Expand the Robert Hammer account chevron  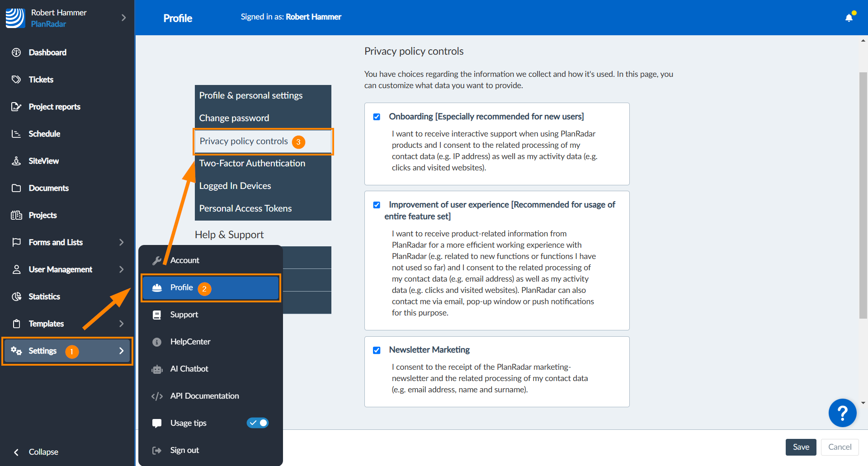(x=123, y=18)
